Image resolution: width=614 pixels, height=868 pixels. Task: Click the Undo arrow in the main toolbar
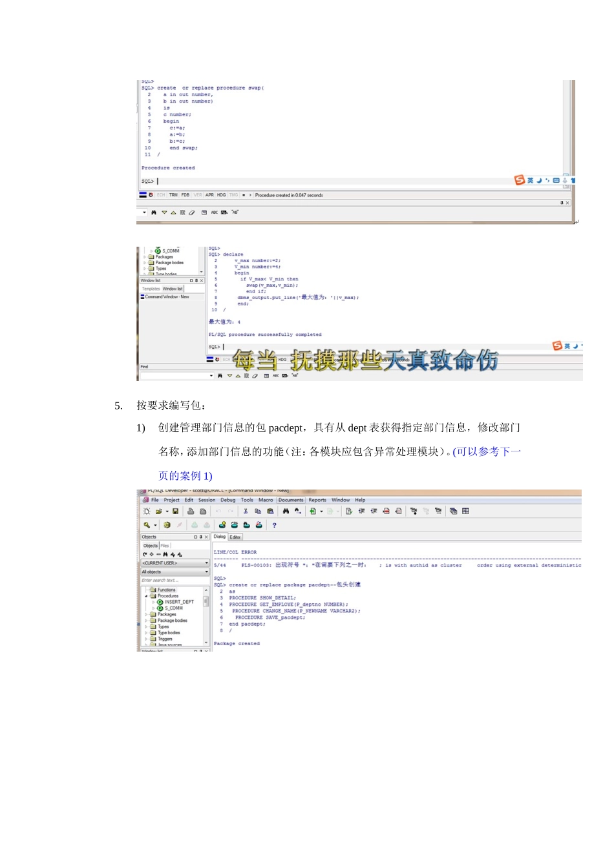point(218,511)
